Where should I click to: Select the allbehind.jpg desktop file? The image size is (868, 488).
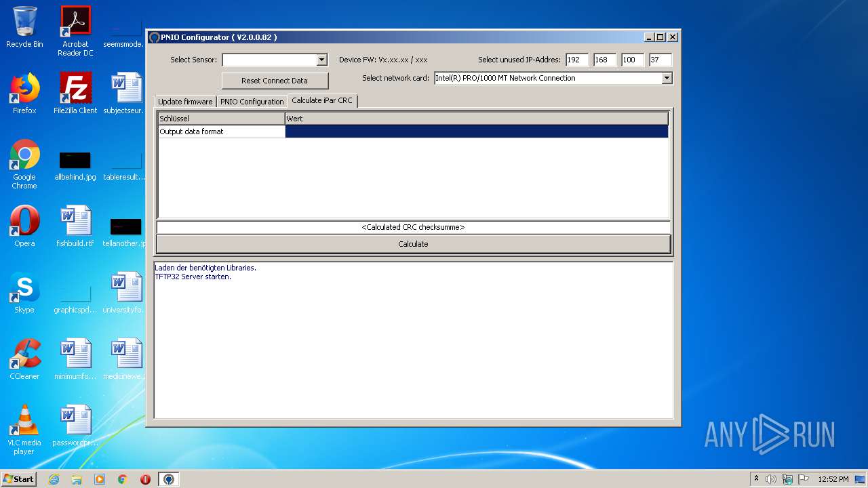click(75, 166)
